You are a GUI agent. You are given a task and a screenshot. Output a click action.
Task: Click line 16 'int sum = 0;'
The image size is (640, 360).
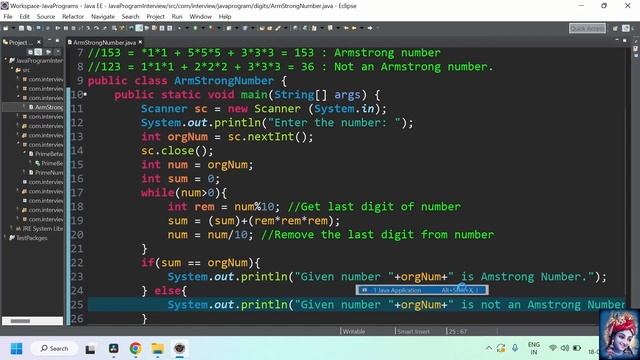tap(180, 179)
